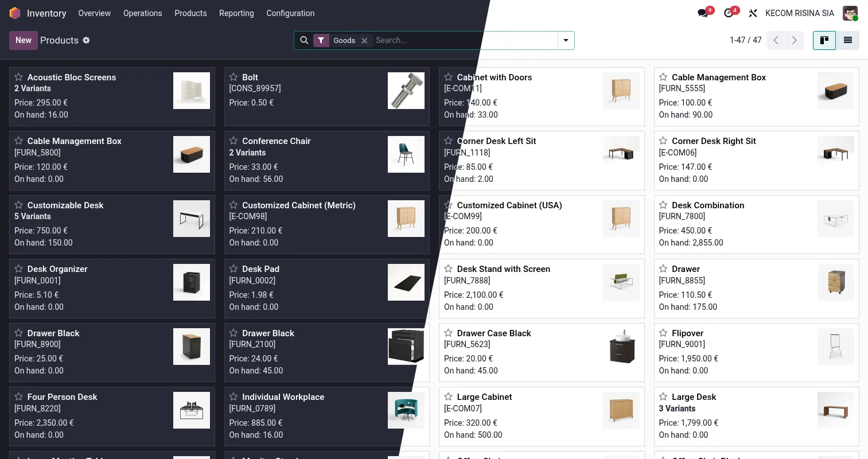Open the activities clock icon
Viewport: 868px width, 459px height.
coord(729,13)
